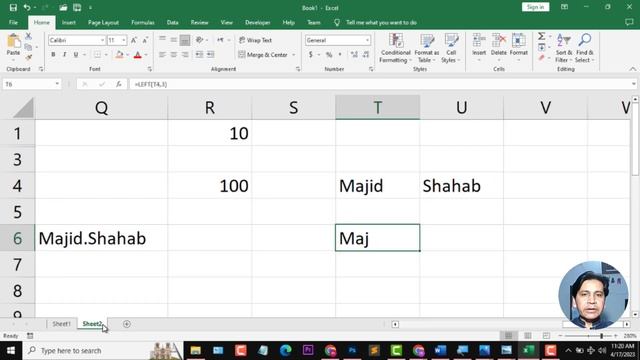Click cell containing Shahab

pos(462,186)
